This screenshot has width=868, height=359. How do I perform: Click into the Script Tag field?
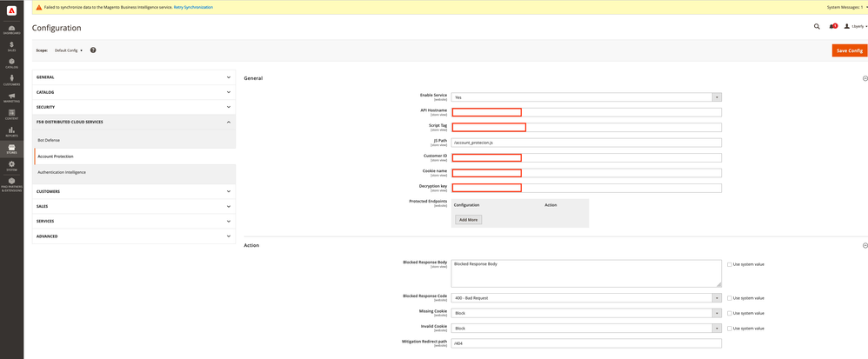pyautogui.click(x=586, y=127)
